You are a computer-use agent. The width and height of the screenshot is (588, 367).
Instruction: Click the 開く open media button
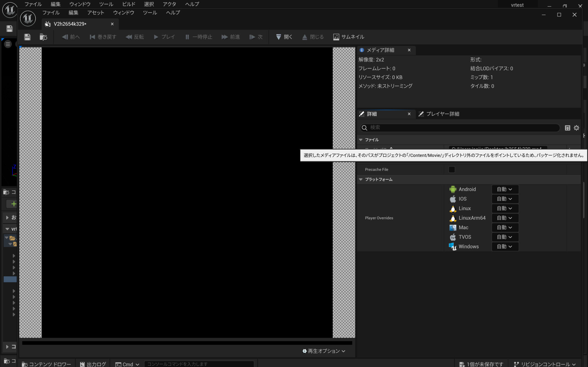point(284,37)
